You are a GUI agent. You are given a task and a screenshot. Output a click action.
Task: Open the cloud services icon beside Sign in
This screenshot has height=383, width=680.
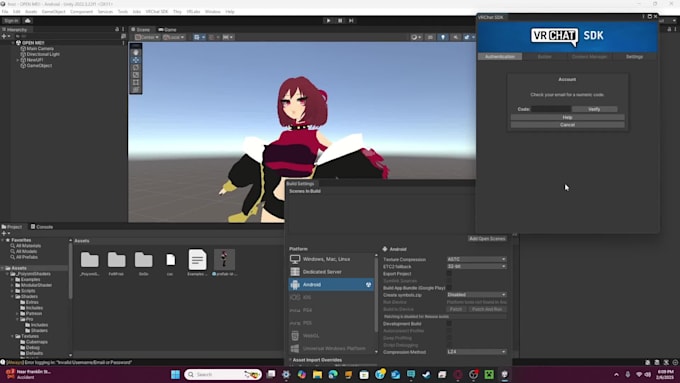point(28,20)
